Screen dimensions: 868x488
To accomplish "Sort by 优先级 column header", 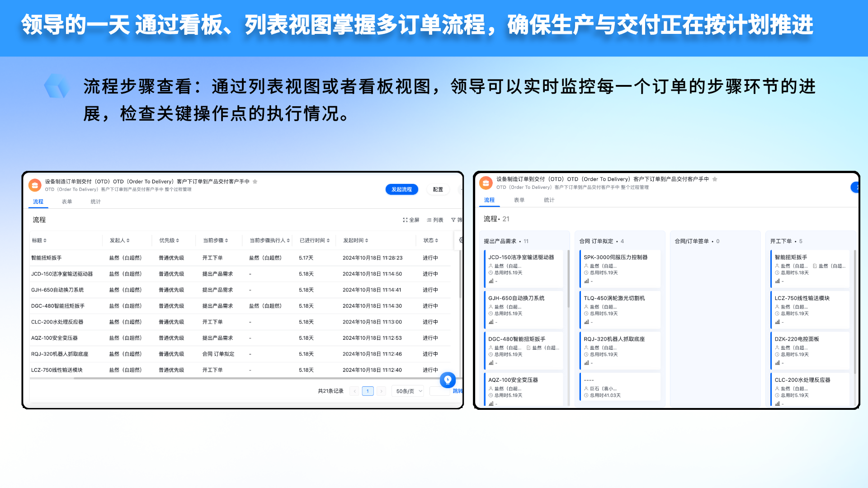I will pos(170,240).
